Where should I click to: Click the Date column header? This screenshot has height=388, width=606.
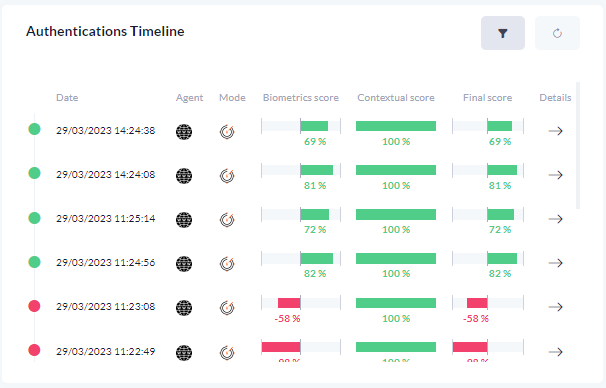67,98
